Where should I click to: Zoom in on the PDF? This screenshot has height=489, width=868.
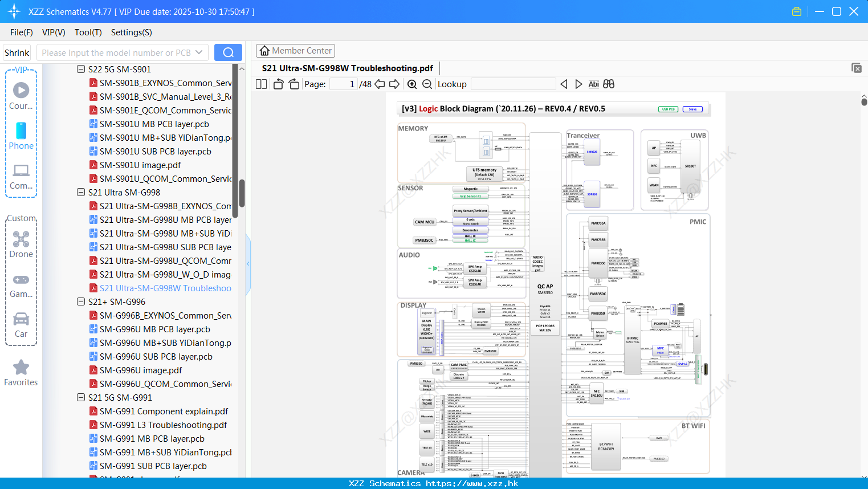[412, 84]
